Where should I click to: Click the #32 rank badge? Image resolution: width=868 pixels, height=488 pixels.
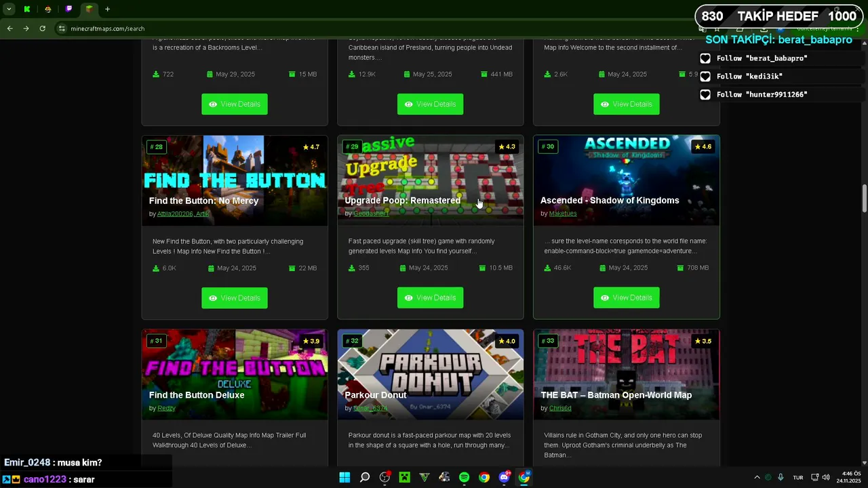[x=352, y=341]
